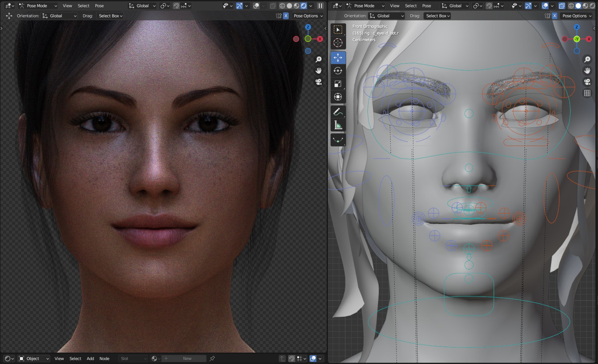The width and height of the screenshot is (598, 364).
Task: Open Slot selector in node editor
Action: click(134, 359)
